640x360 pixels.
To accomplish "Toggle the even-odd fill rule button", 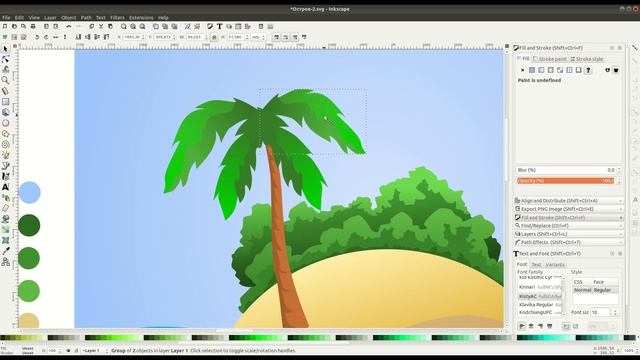I will click(x=607, y=70).
